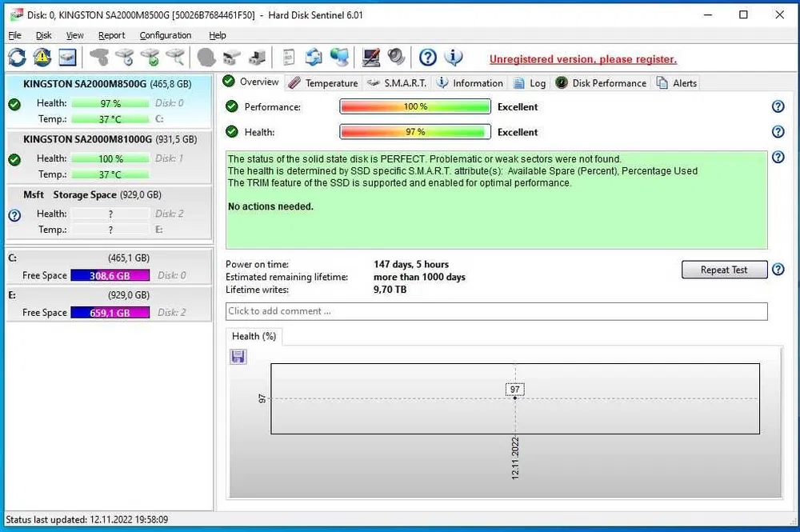800x532 pixels.
Task: Click E: drive free space bar 659,1 GB
Action: point(110,313)
